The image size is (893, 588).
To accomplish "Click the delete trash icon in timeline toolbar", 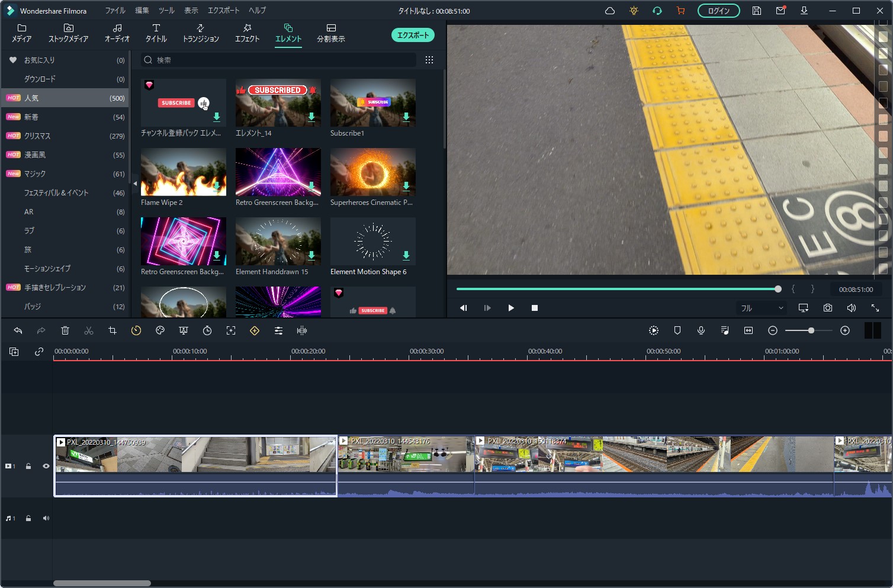I will coord(65,330).
